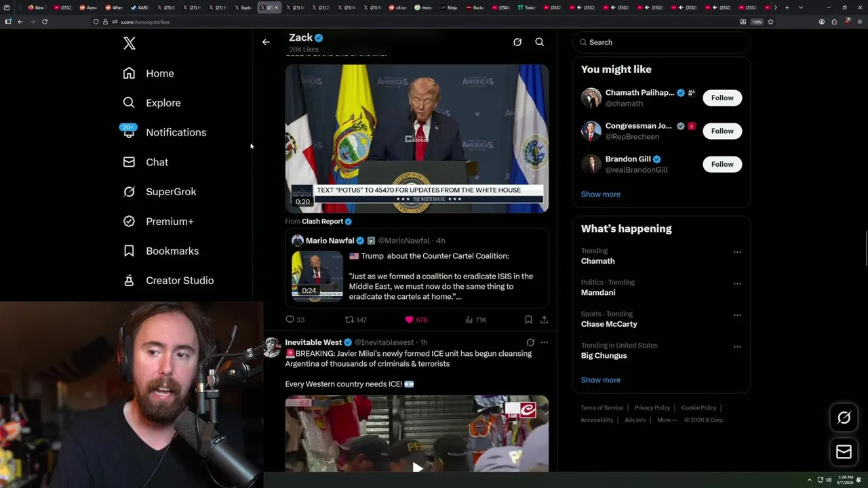The height and width of the screenshot is (488, 868).
Task: View analytics showing 71K views
Action: [476, 319]
